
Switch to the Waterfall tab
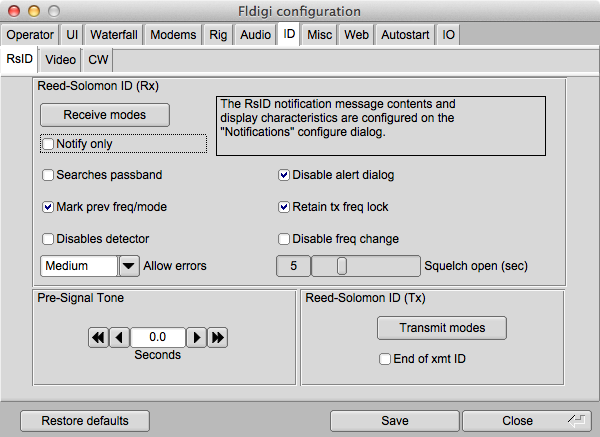(115, 34)
